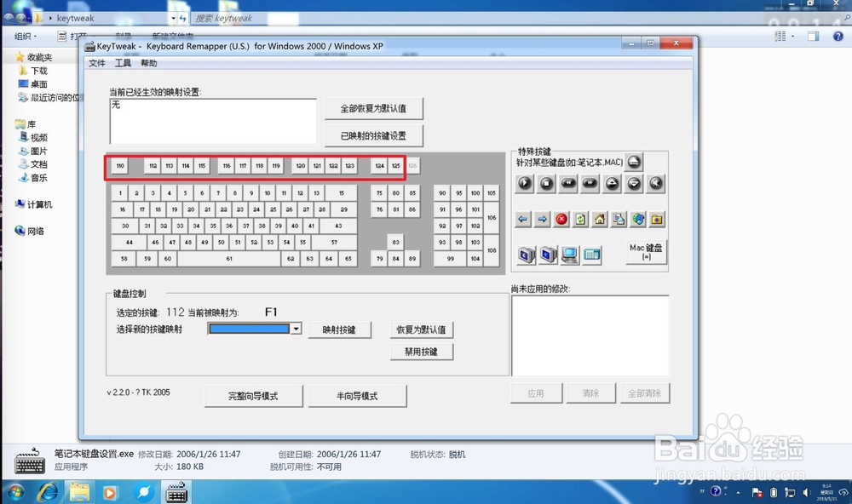This screenshot has height=504, width=852.
Task: Switch to 完整向导模式
Action: [x=253, y=396]
